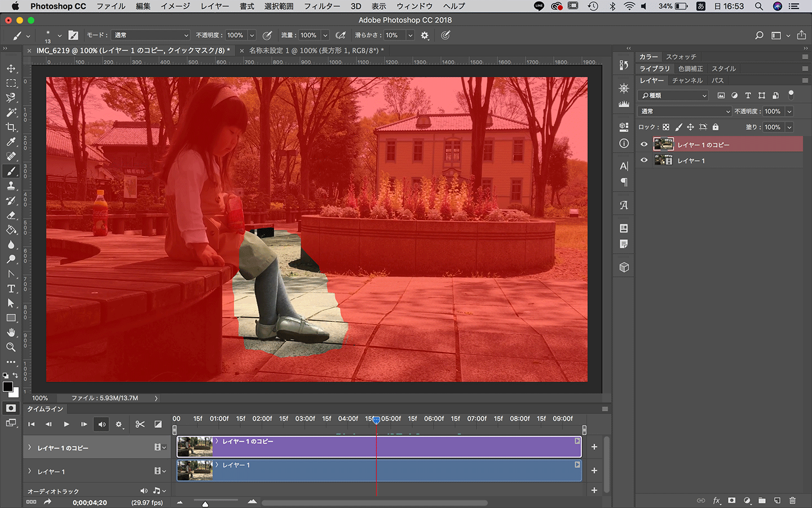The width and height of the screenshot is (812, 508).
Task: Select the Eraser tool
Action: pos(11,215)
